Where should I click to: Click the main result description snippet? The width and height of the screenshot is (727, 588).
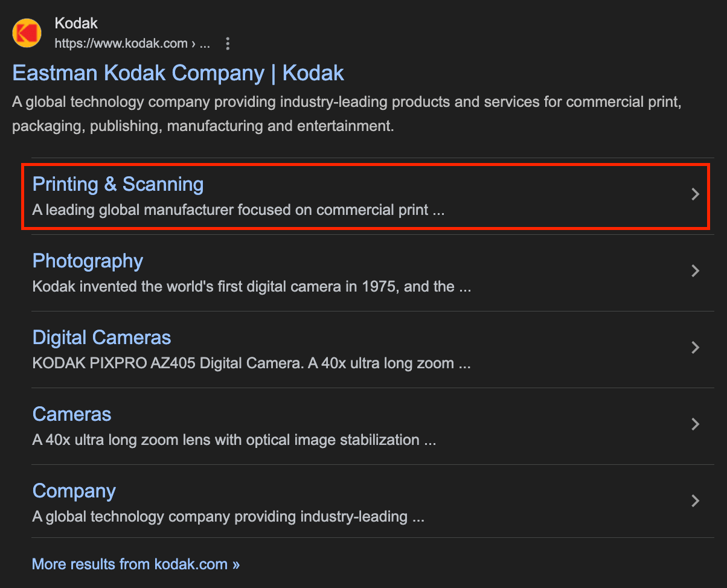(347, 114)
